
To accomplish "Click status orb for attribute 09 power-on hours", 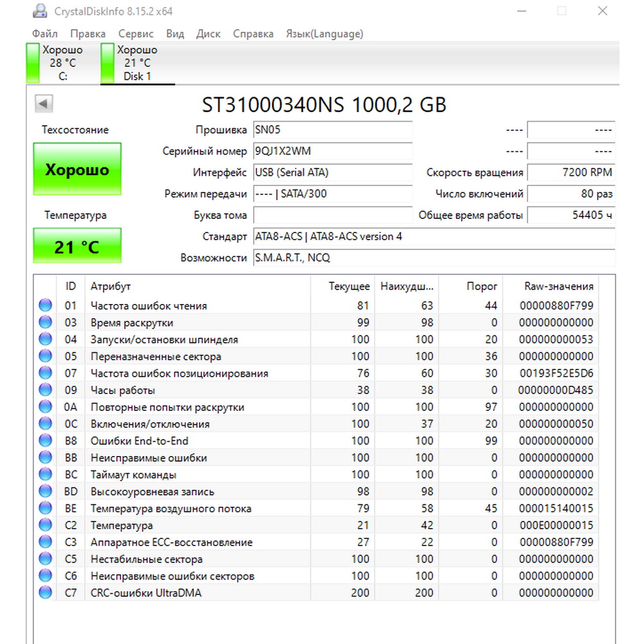I will (x=45, y=390).
